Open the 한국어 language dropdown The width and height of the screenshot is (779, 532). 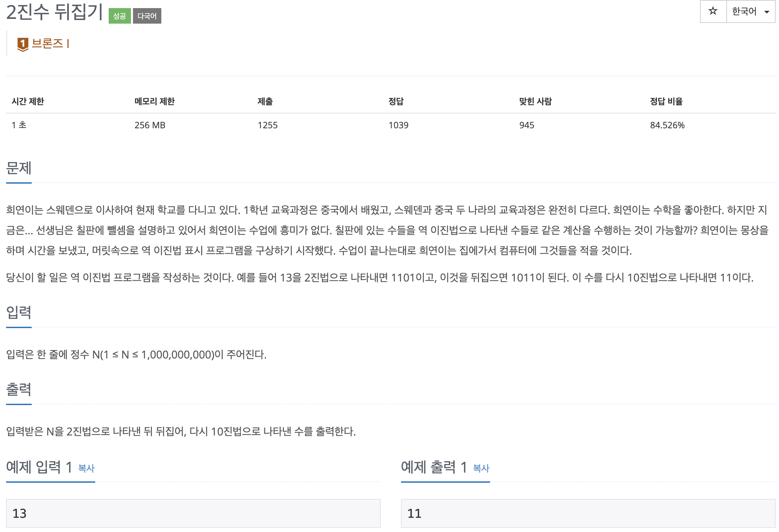(751, 11)
